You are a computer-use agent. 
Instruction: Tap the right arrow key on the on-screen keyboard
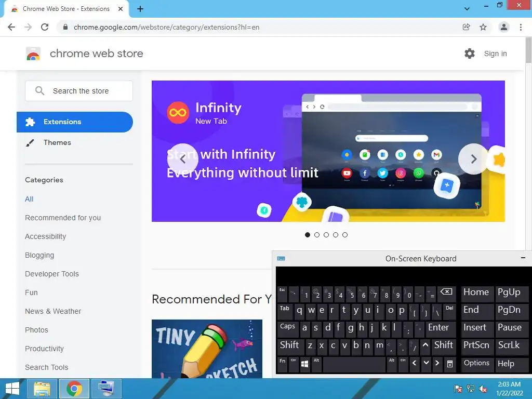point(437,363)
